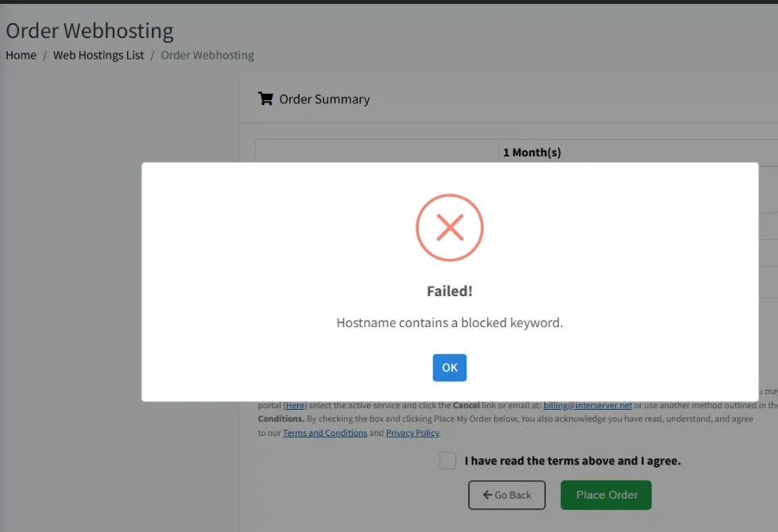The height and width of the screenshot is (532, 778).
Task: Click the 'Order Summary' heading text
Action: (x=324, y=99)
